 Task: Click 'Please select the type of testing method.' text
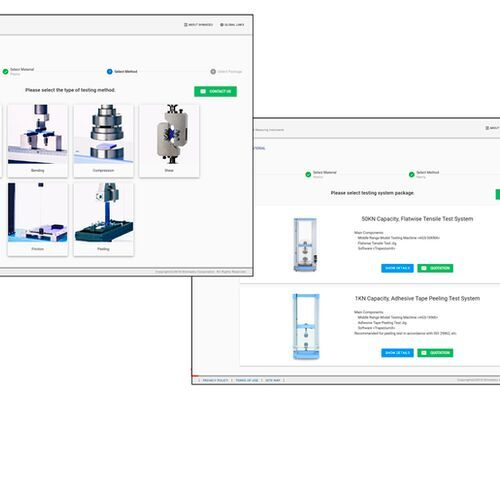click(70, 90)
